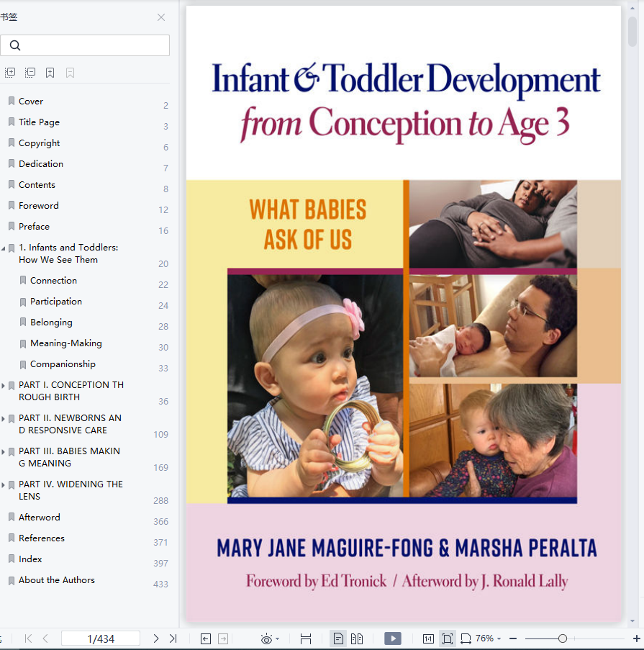The width and height of the screenshot is (644, 650).
Task: Fit page to window icon
Action: 447,638
